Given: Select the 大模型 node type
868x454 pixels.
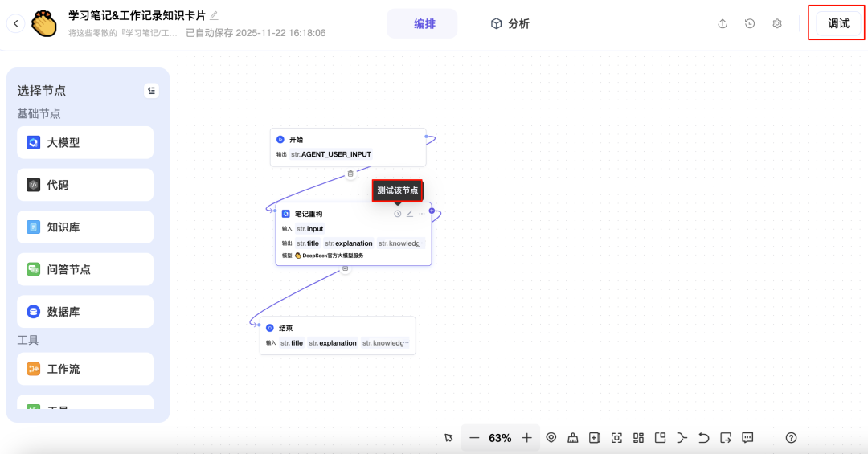Looking at the screenshot, I should pos(85,142).
